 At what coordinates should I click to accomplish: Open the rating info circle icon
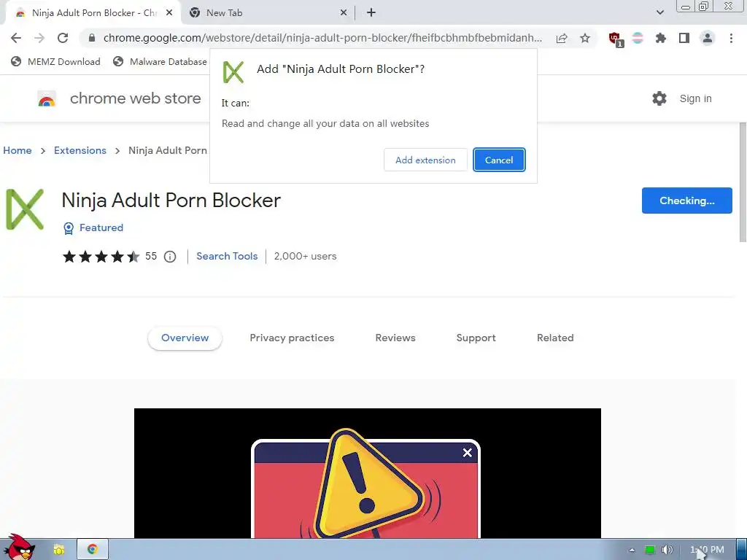[x=170, y=257]
